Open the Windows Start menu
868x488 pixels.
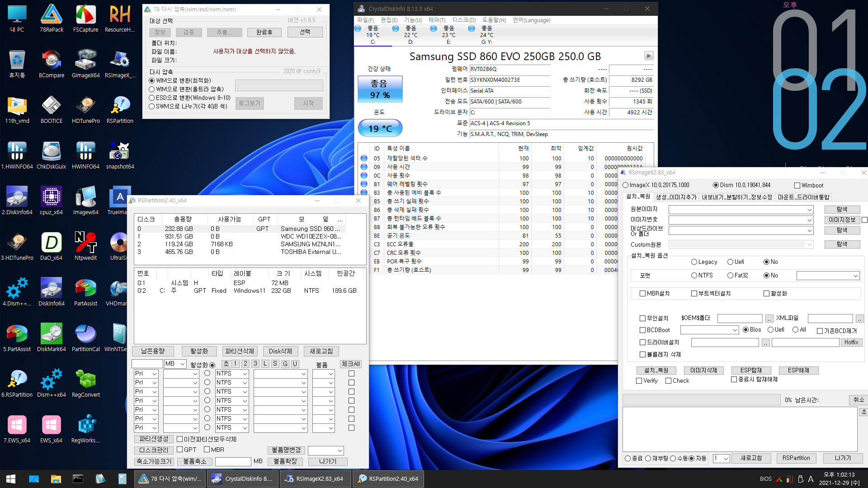11,479
